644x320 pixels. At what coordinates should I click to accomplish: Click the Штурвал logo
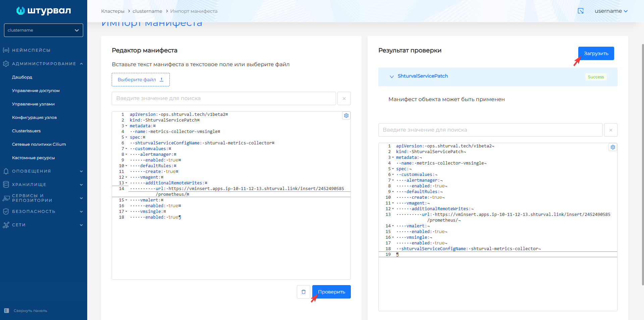pos(43,10)
